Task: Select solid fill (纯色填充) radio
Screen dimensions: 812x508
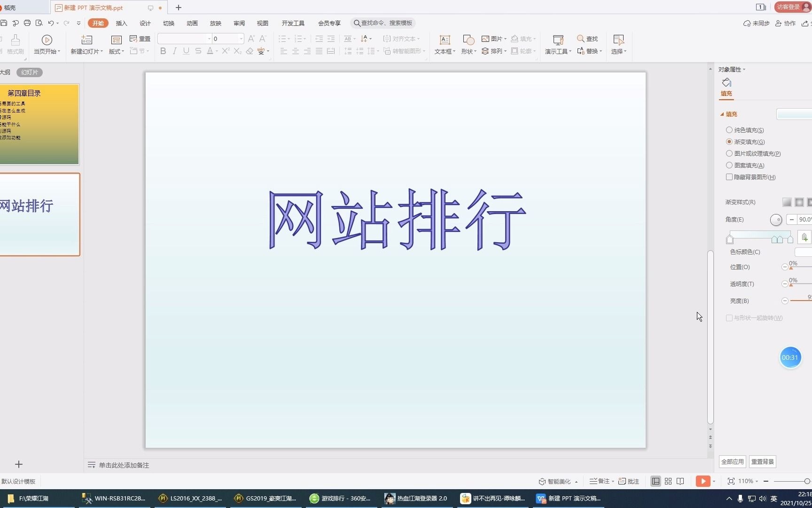Action: coord(729,130)
